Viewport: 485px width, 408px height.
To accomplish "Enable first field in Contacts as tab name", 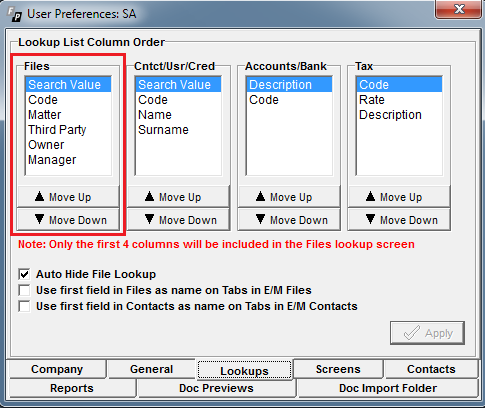I will coord(24,306).
